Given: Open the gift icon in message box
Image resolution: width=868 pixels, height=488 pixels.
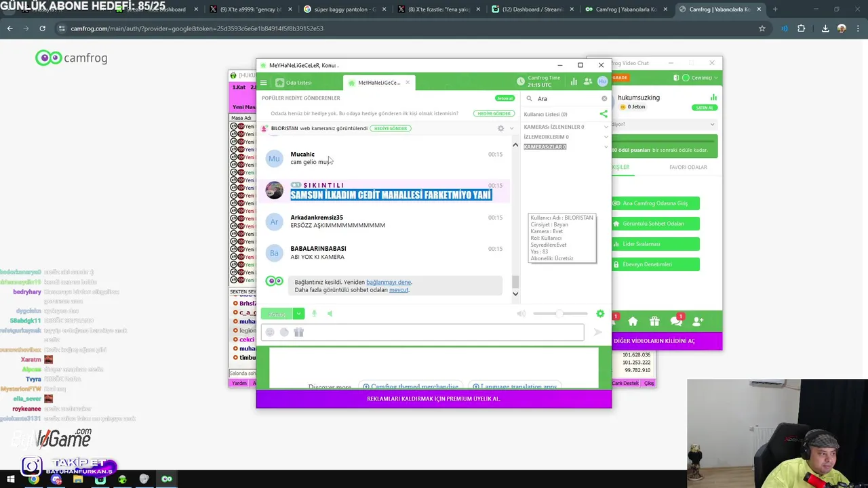Looking at the screenshot, I should (x=298, y=332).
